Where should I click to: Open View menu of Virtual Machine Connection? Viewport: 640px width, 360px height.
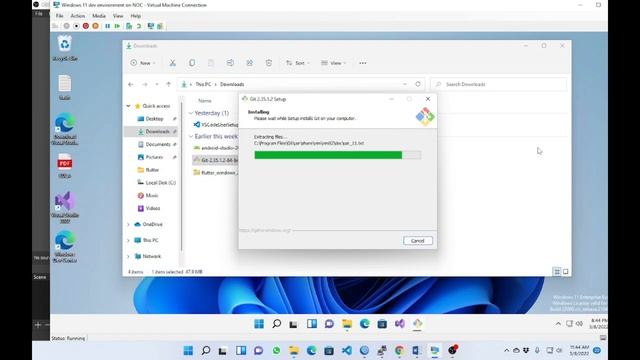[118, 16]
